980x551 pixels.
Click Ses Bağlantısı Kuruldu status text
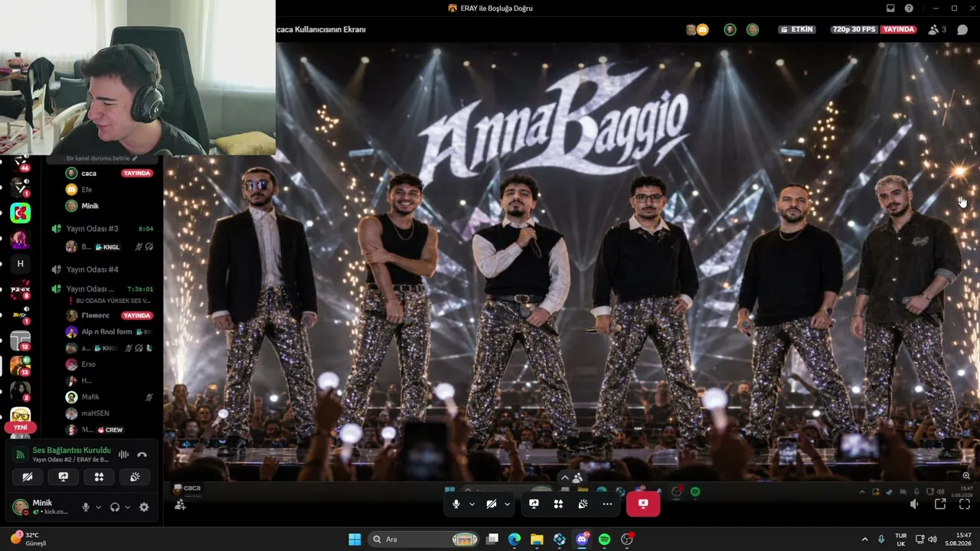(71, 450)
